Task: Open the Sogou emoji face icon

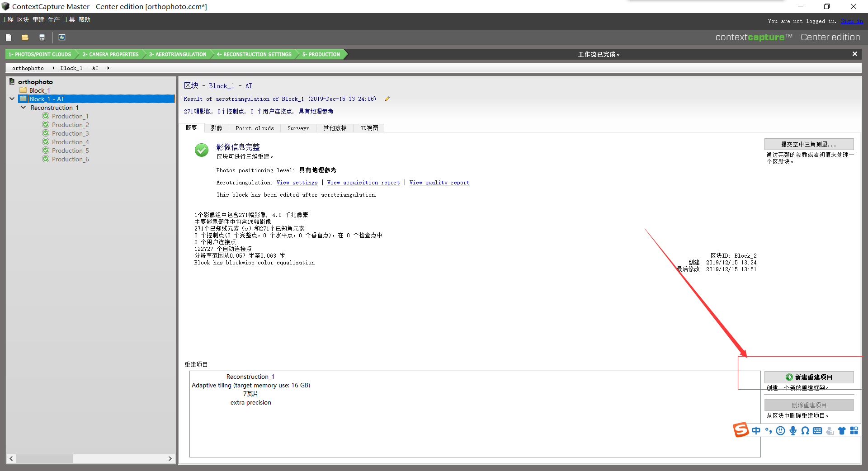Action: point(780,431)
